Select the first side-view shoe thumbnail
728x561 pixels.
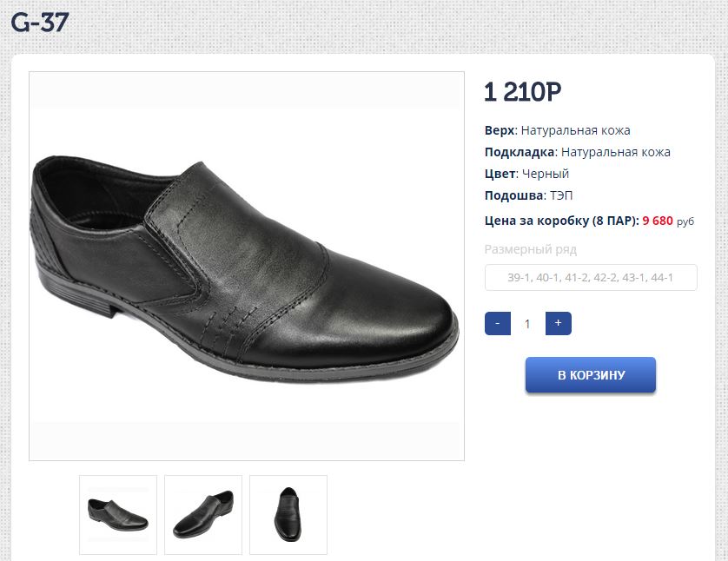tap(118, 514)
